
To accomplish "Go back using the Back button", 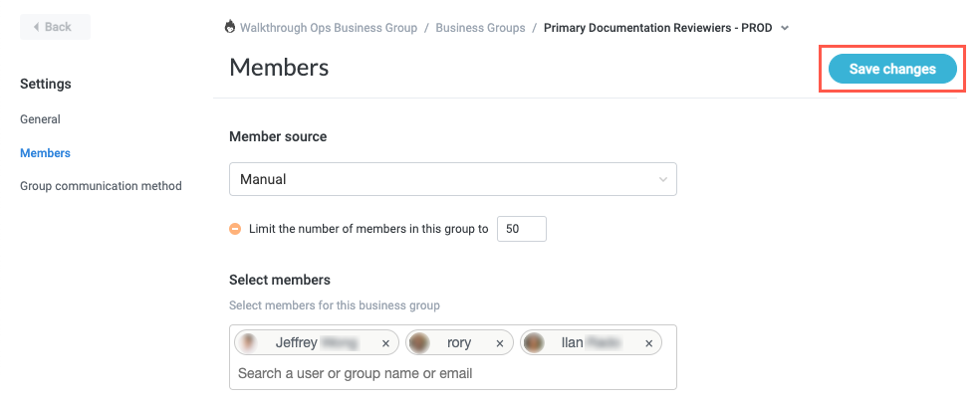I will click(x=55, y=27).
